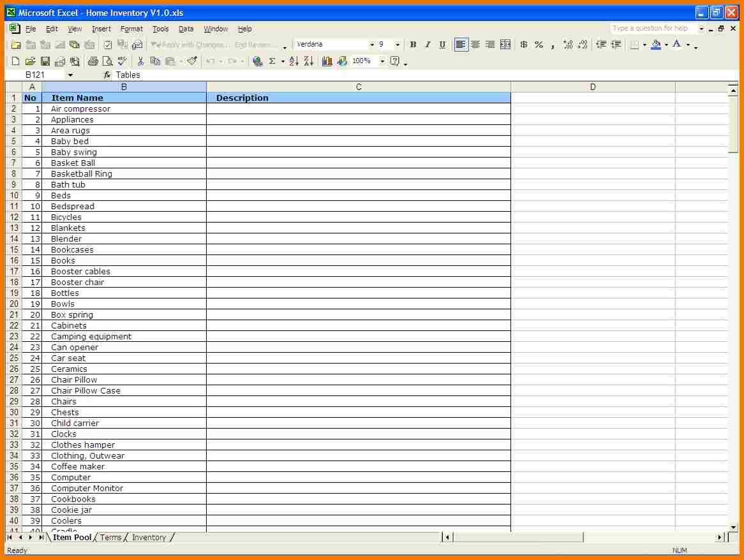
Task: Open Print Preview magnifier icon
Action: (x=108, y=61)
